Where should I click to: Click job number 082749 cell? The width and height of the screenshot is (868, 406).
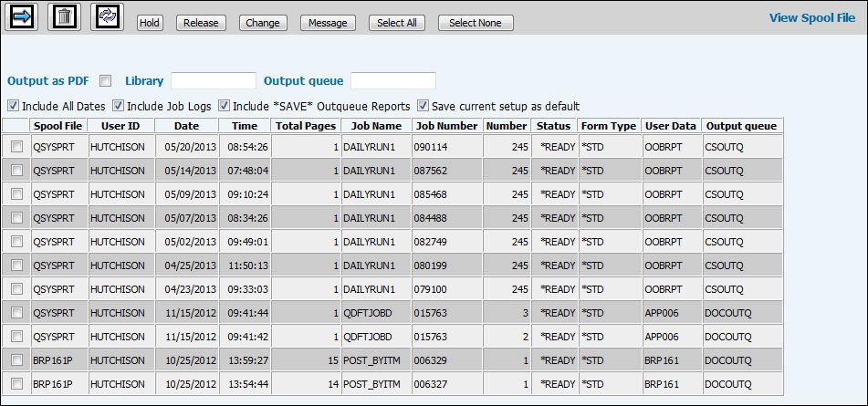(447, 242)
